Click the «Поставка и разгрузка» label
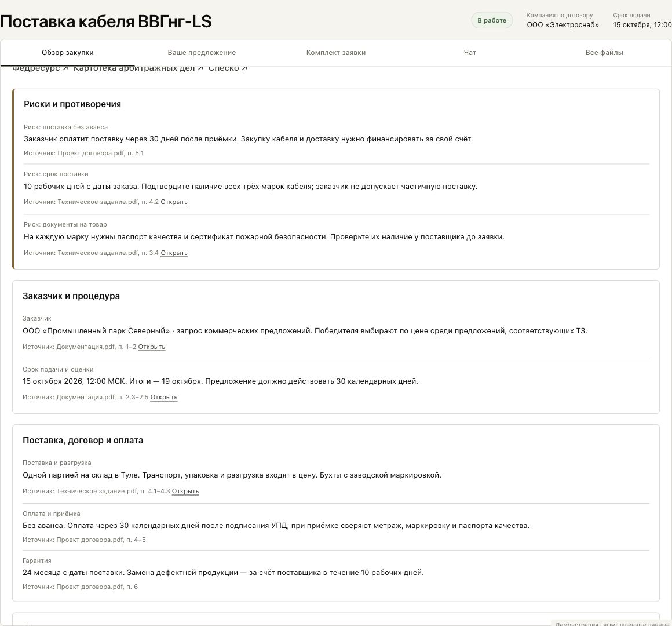672x626 pixels. 57,463
